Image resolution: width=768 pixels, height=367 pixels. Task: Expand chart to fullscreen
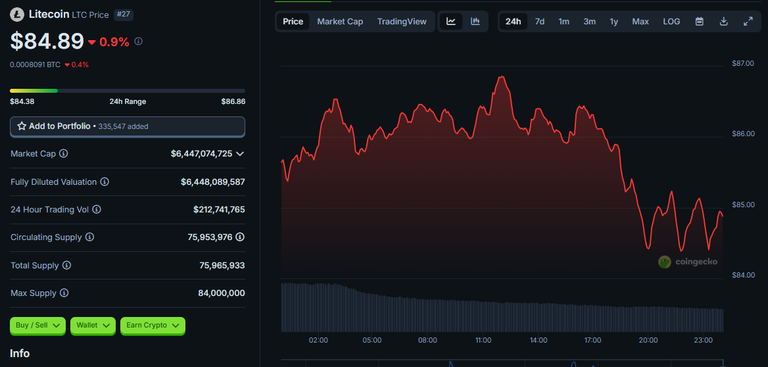point(748,22)
